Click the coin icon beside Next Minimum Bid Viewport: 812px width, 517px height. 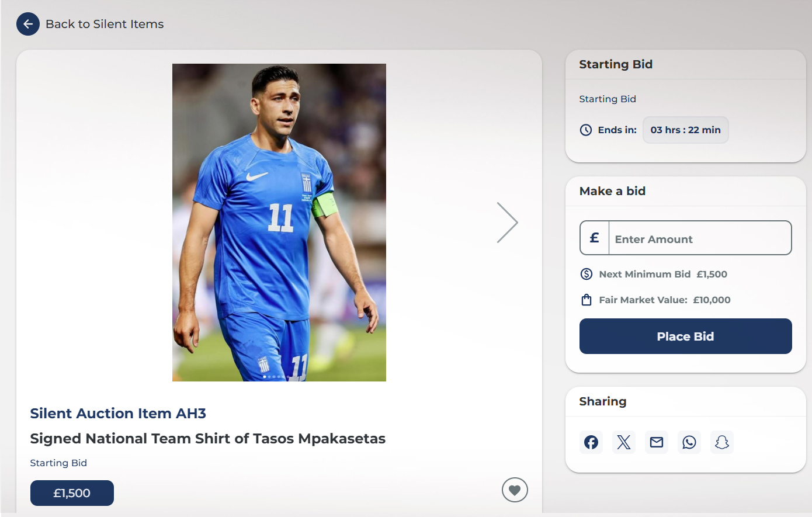pos(587,274)
